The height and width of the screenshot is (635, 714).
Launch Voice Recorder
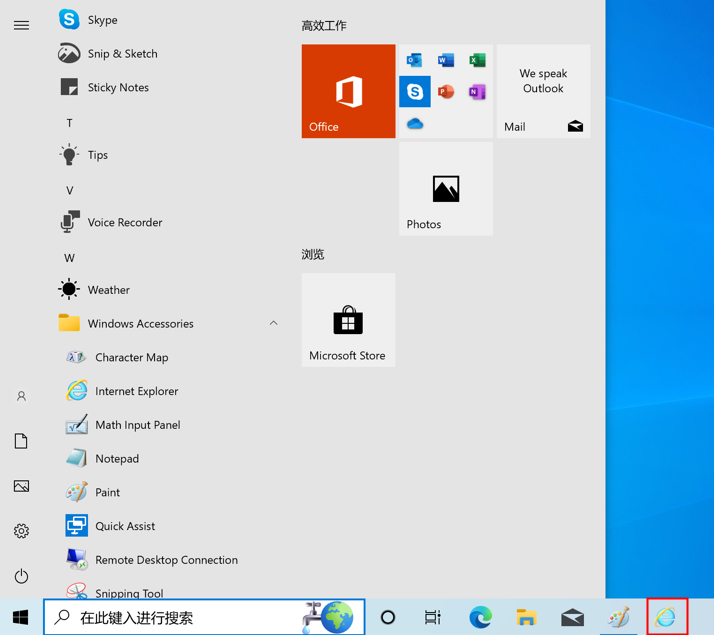(x=124, y=223)
